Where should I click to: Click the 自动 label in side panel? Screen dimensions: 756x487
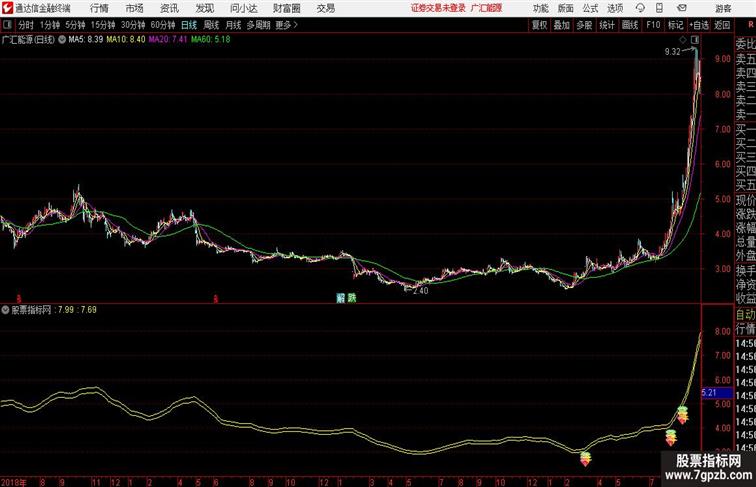tap(745, 314)
